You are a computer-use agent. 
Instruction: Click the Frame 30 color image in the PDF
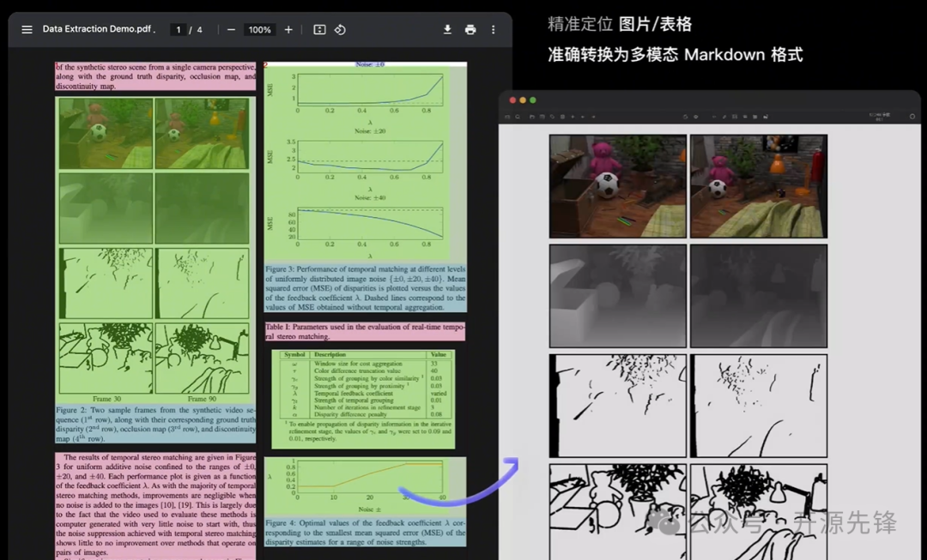105,133
